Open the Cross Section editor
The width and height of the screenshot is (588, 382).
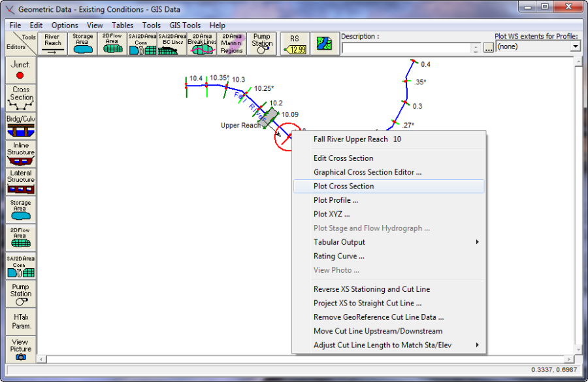[x=20, y=97]
